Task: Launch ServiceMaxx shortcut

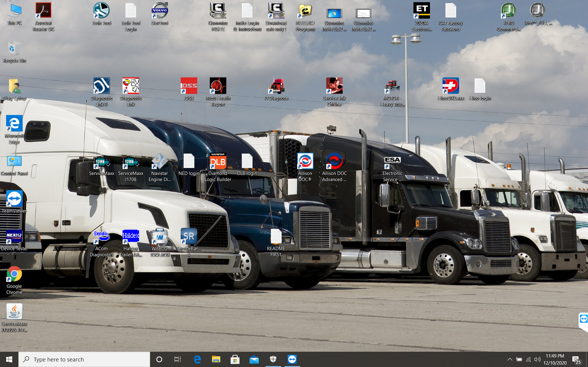Action: [x=101, y=165]
